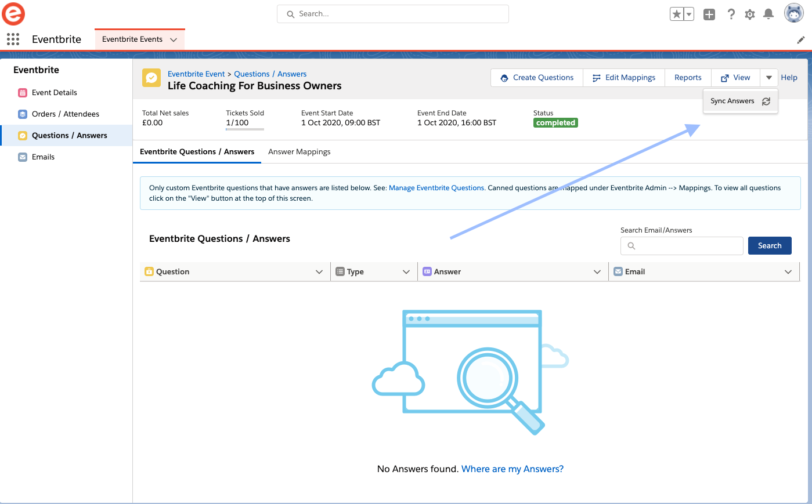This screenshot has height=504, width=812.
Task: Open the Salesforce help question mark
Action: coord(731,14)
